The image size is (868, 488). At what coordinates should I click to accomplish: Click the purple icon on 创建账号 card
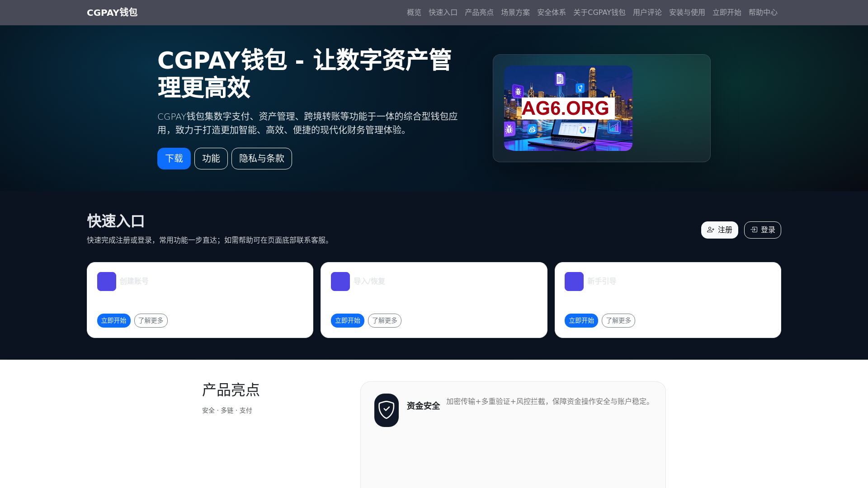(x=107, y=282)
